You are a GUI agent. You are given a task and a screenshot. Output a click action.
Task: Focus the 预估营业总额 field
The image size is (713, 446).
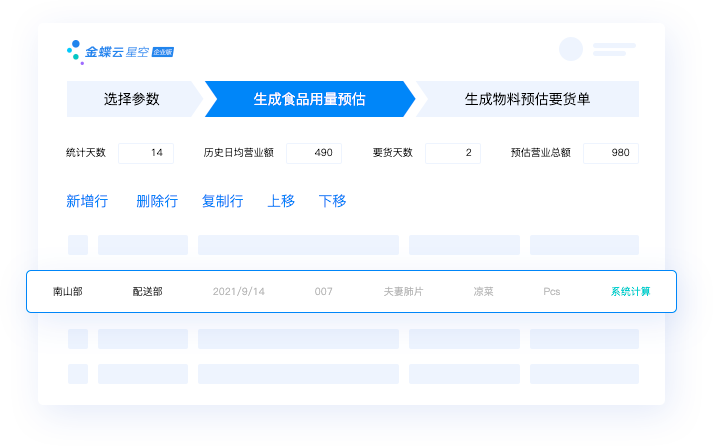[611, 153]
